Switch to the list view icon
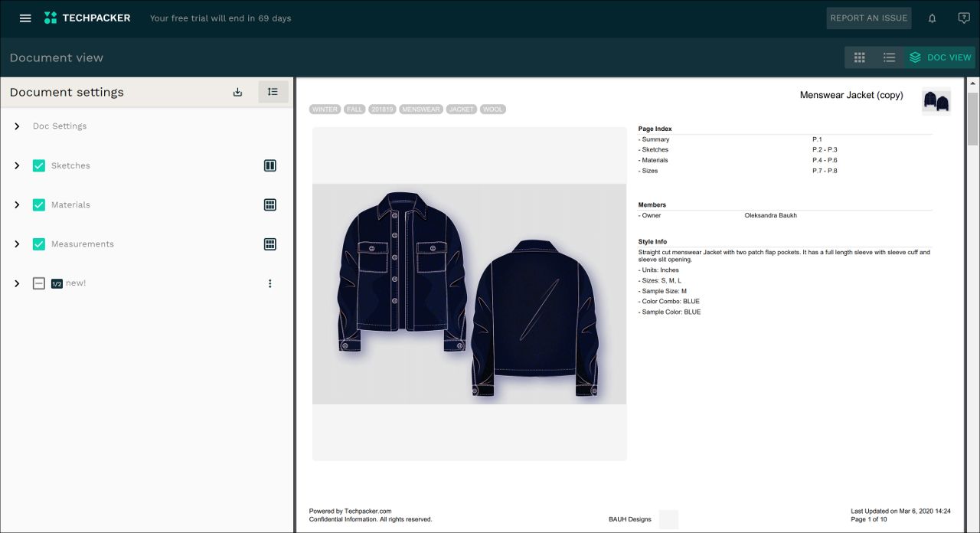This screenshot has height=533, width=980. point(889,57)
